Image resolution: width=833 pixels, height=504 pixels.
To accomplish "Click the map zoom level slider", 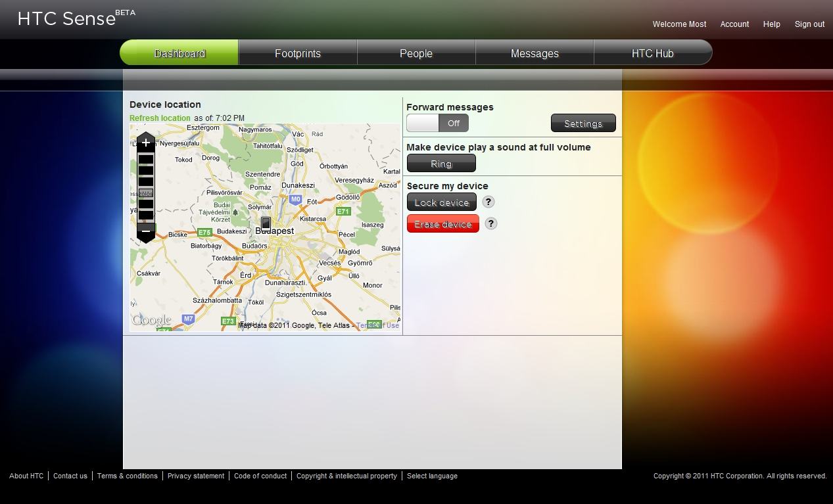I will click(145, 193).
